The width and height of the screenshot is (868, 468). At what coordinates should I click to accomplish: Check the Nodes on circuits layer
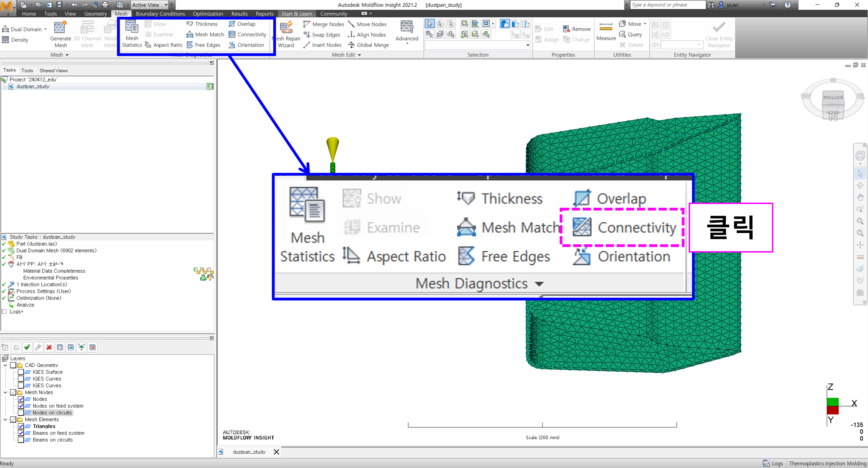click(x=21, y=413)
